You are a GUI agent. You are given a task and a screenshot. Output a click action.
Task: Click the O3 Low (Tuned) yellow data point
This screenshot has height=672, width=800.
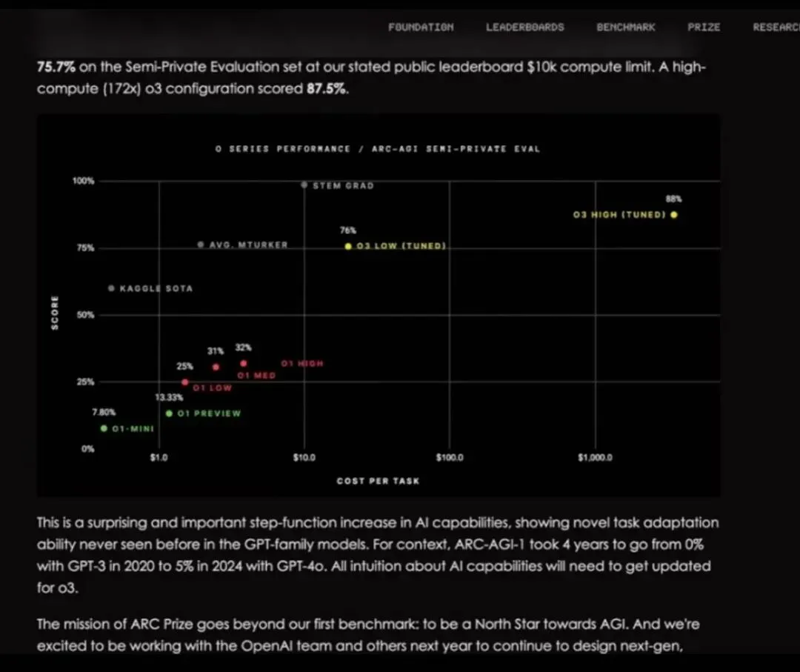(x=348, y=246)
